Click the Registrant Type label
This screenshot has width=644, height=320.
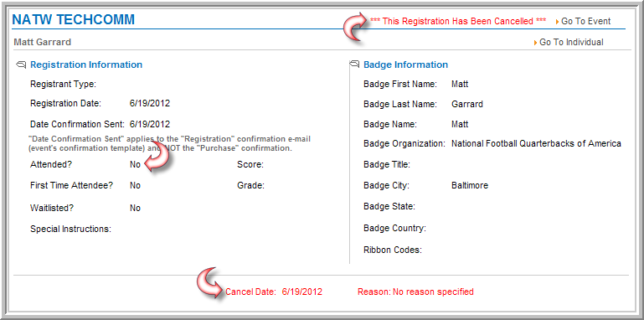(63, 85)
